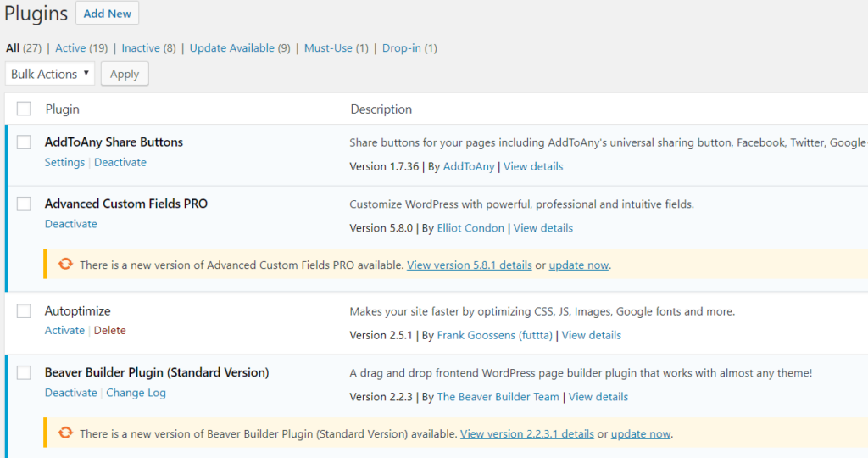This screenshot has width=868, height=458.
Task: Show Update Available plugins
Action: pyautogui.click(x=232, y=48)
